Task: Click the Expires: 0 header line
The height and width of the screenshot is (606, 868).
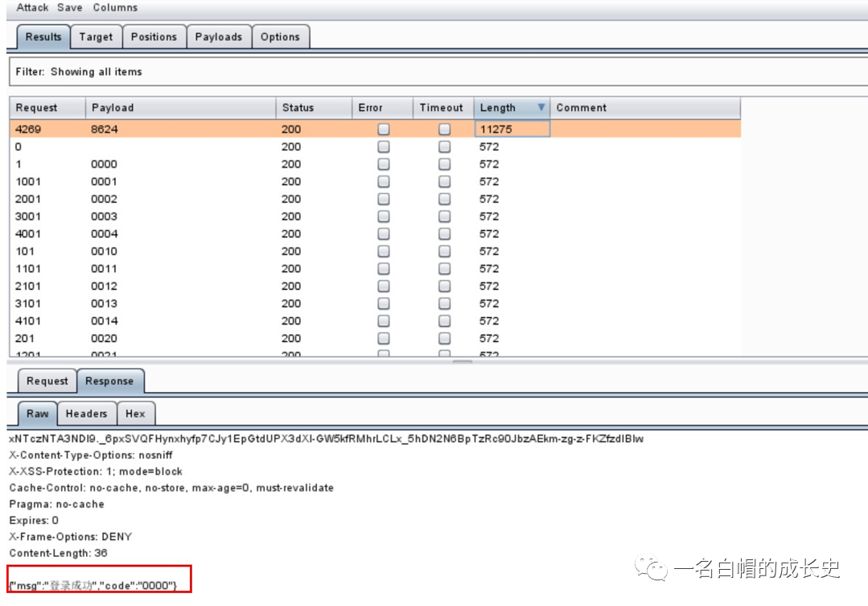Action: click(33, 521)
